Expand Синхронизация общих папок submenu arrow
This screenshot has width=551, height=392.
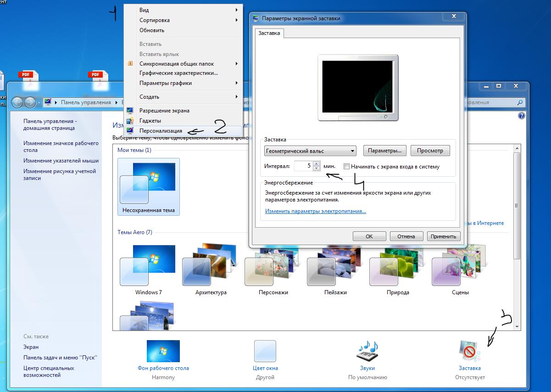coord(237,64)
